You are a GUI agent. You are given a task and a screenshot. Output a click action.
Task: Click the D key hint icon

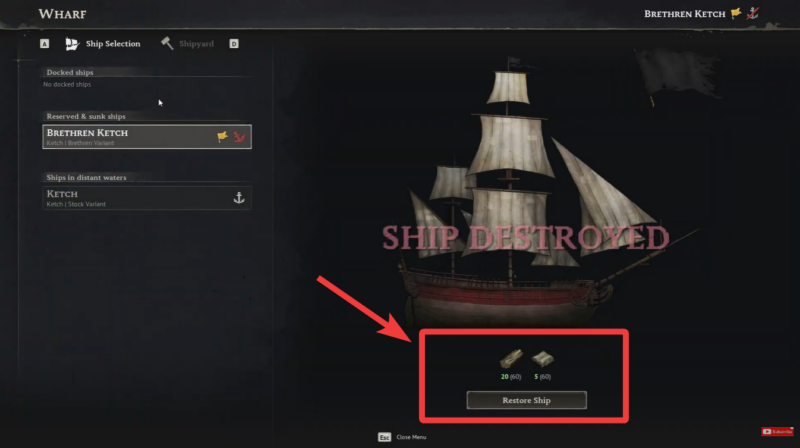234,44
